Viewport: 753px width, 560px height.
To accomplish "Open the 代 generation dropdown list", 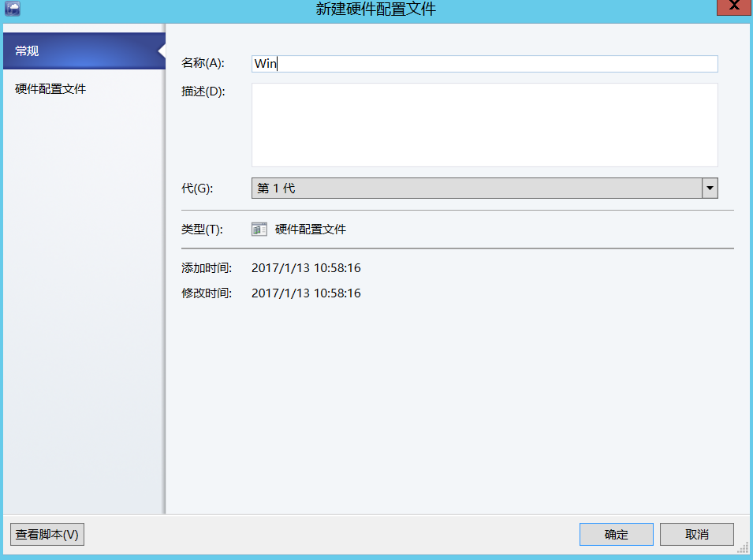I will 710,189.
